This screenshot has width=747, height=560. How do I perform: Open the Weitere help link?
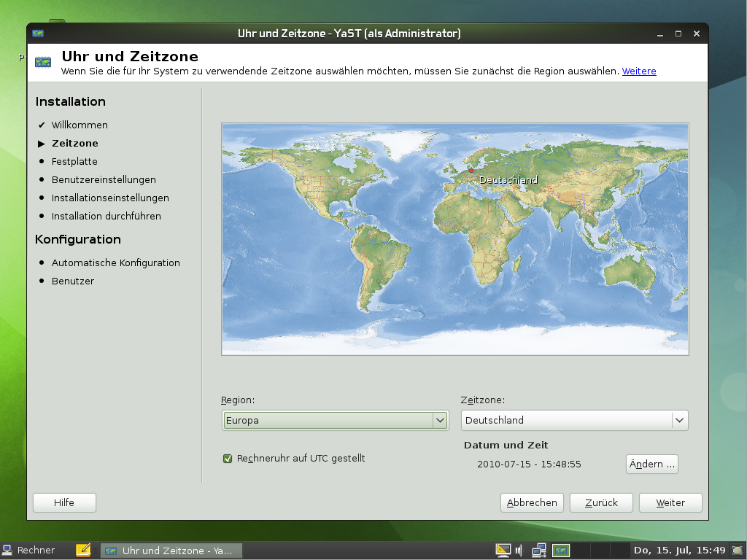coord(638,71)
